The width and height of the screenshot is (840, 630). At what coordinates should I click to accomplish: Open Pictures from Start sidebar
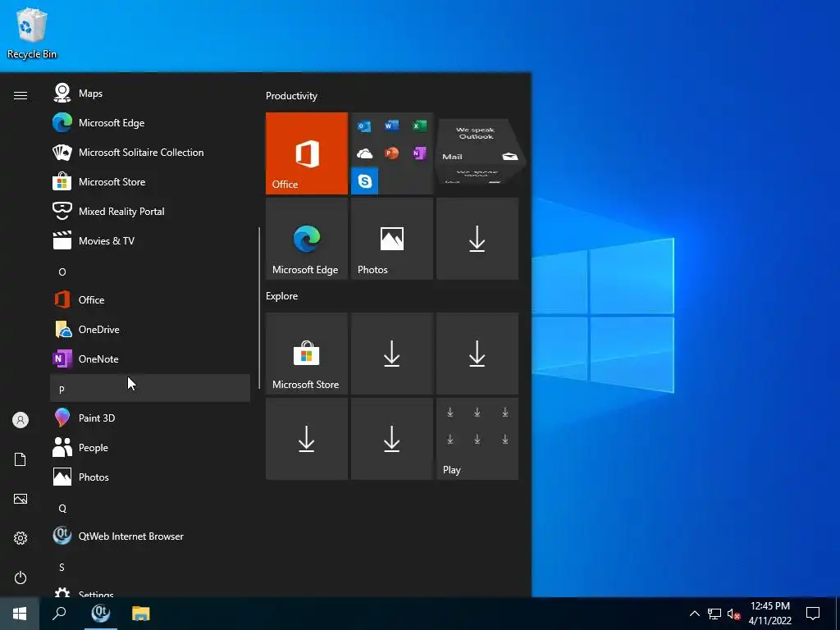point(21,499)
